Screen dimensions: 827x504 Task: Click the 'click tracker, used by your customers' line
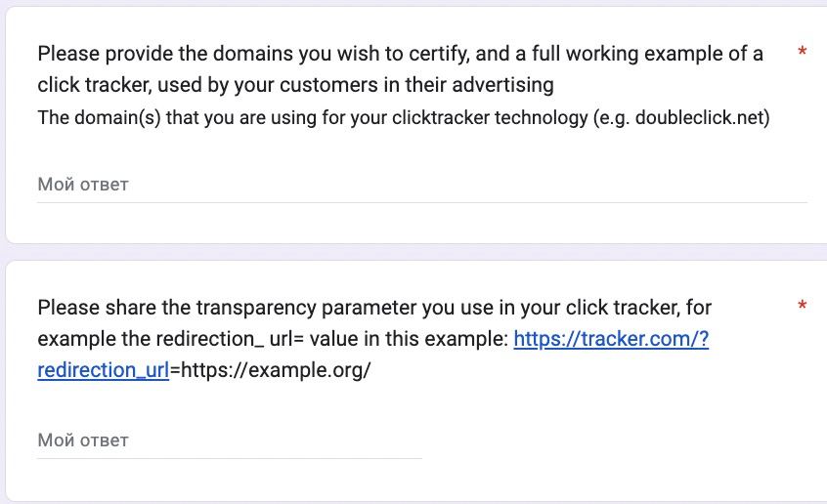pyautogui.click(x=295, y=85)
